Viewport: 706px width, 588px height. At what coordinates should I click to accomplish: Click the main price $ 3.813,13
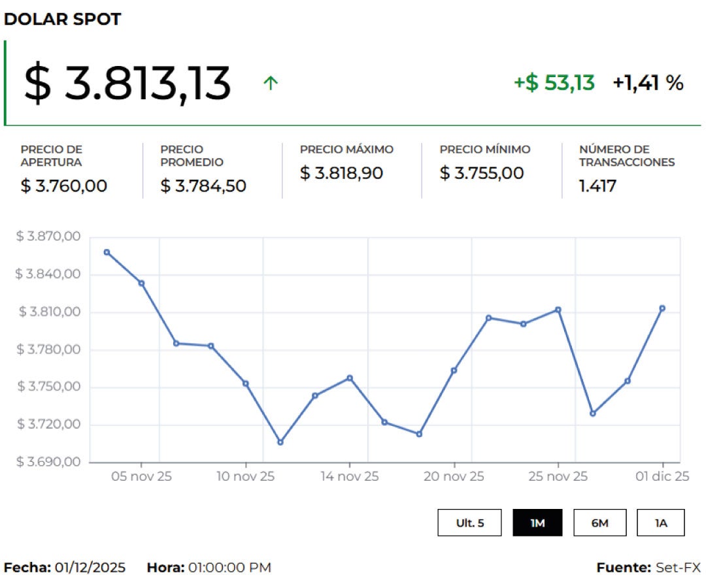tap(127, 84)
